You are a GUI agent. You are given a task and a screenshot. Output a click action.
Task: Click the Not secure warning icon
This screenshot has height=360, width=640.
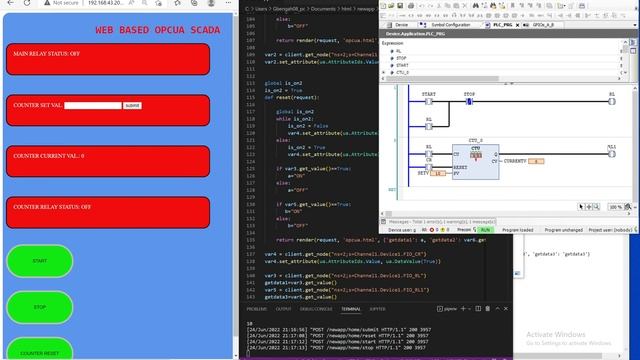[x=47, y=3]
